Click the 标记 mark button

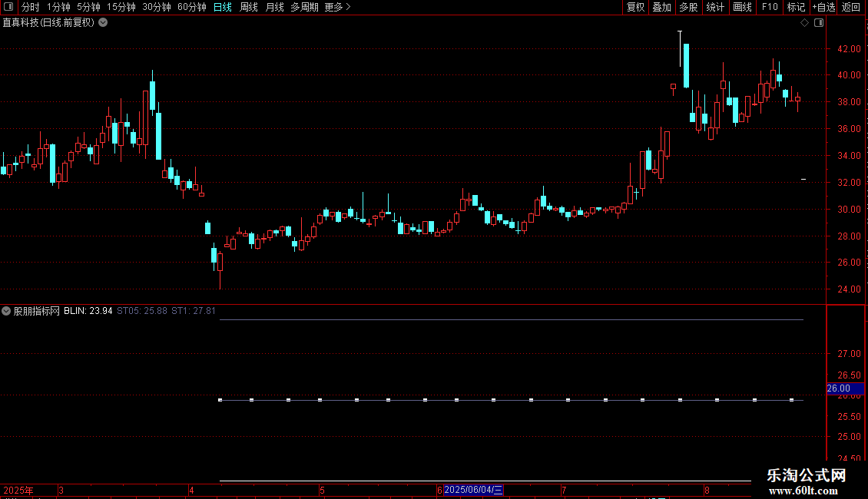point(796,7)
